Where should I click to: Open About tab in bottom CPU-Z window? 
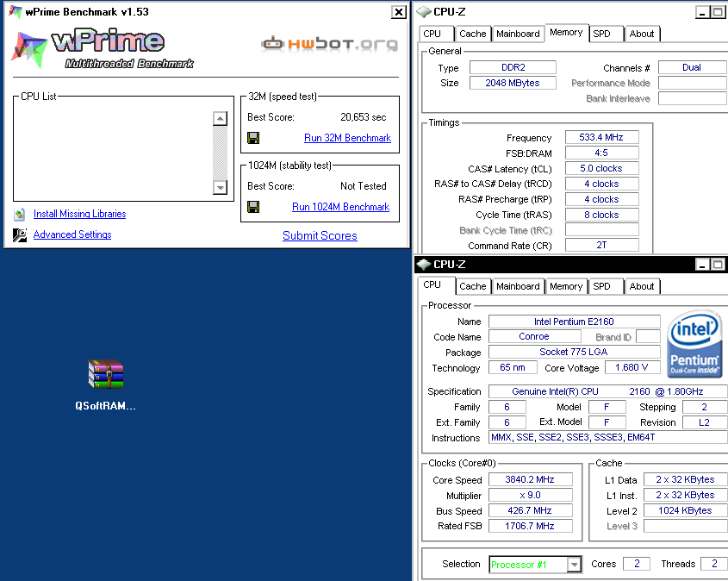642,286
